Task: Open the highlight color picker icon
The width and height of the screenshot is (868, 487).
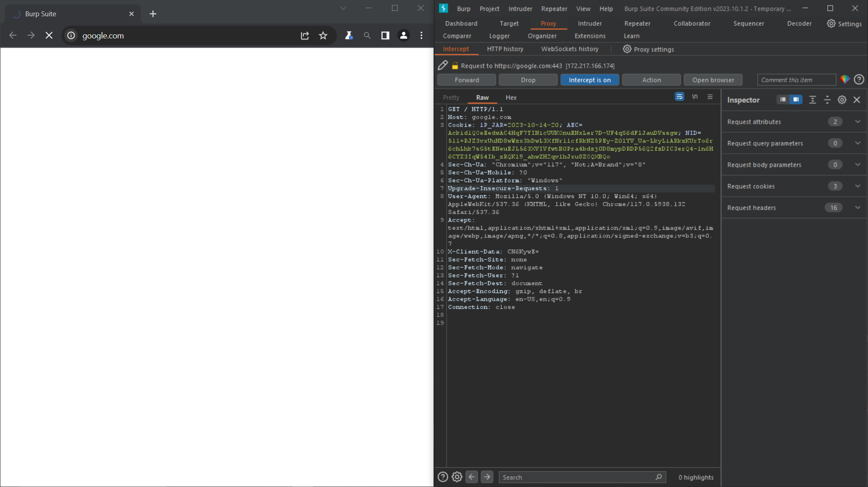Action: tap(844, 80)
